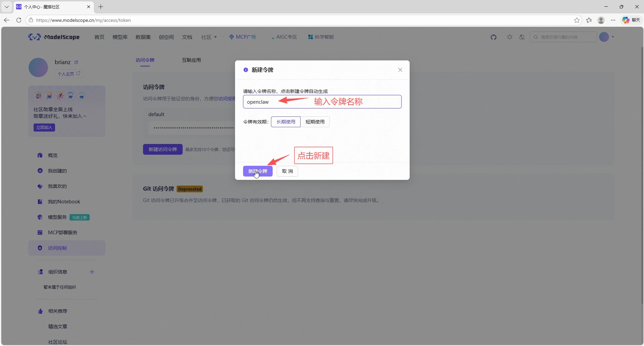This screenshot has width=644, height=346.
Task: Click the browser back arrow
Action: pyautogui.click(x=7, y=20)
